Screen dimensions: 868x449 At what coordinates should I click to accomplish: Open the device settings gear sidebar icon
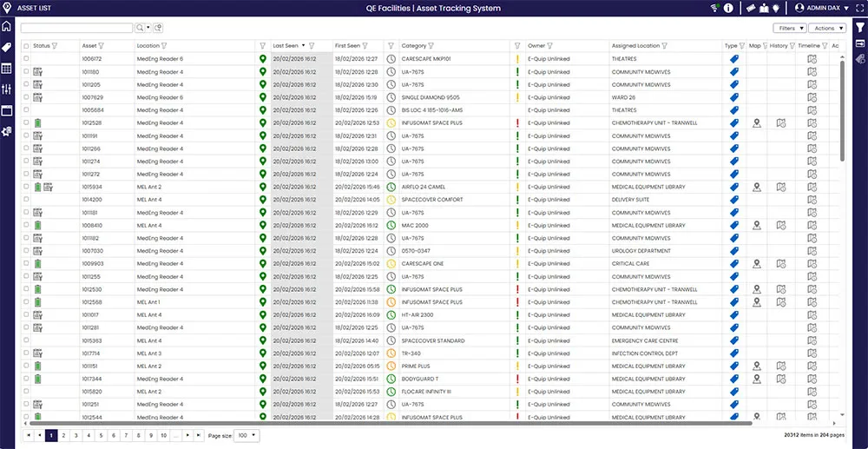tap(7, 131)
